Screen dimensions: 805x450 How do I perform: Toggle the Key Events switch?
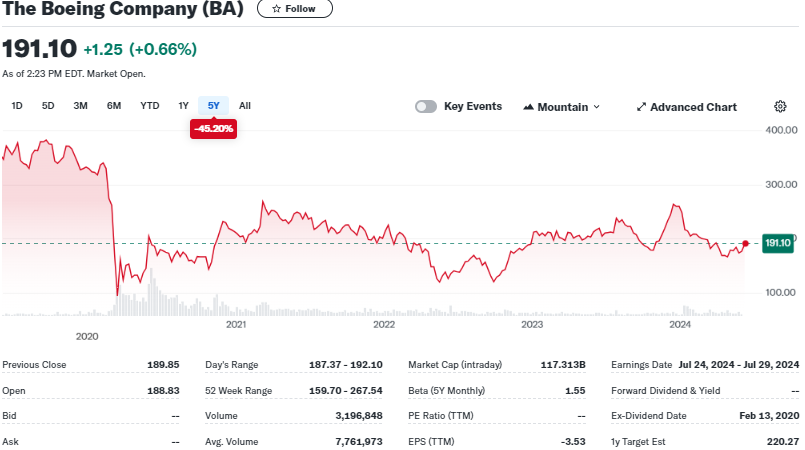(x=426, y=107)
